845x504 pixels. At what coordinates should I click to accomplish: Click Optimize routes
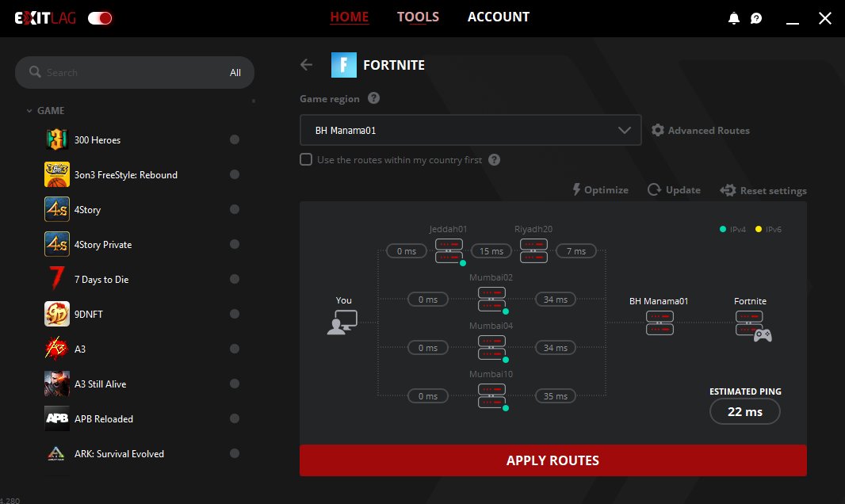pos(600,190)
